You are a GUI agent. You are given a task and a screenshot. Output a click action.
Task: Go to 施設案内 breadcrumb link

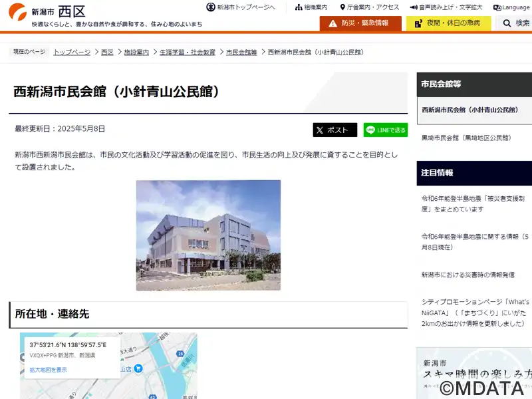(x=136, y=53)
